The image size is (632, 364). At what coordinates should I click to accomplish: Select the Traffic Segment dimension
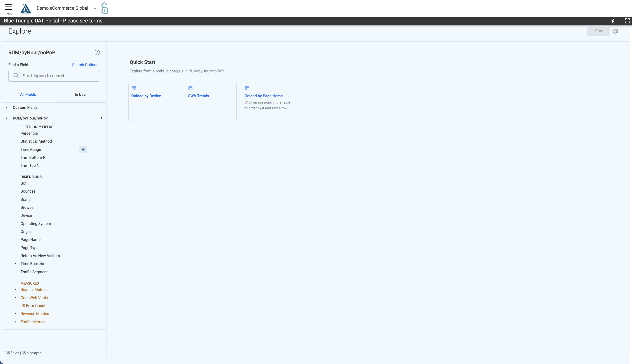pyautogui.click(x=34, y=272)
